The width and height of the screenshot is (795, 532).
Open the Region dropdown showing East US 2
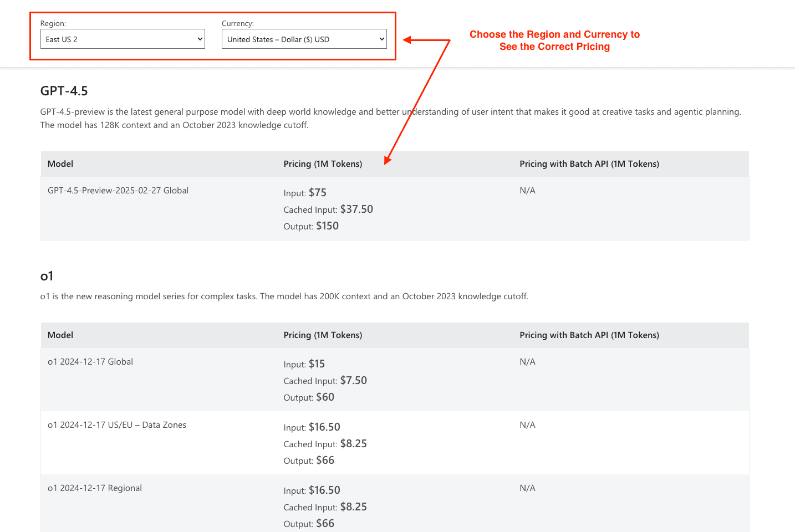tap(123, 39)
